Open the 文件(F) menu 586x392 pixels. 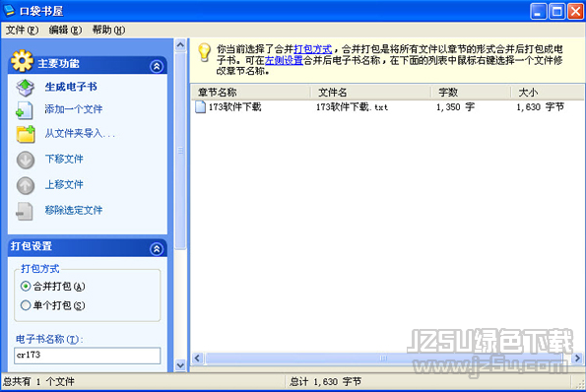coord(22,30)
